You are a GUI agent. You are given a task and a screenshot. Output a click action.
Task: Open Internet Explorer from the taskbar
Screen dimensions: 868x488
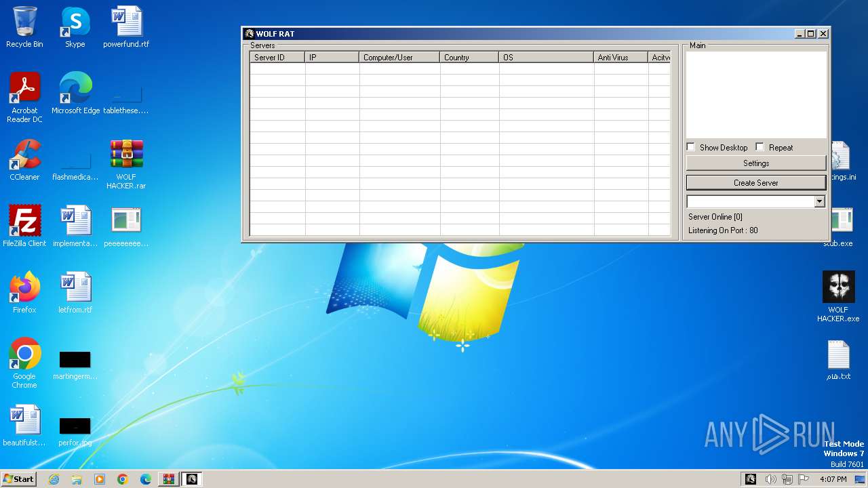(x=54, y=479)
